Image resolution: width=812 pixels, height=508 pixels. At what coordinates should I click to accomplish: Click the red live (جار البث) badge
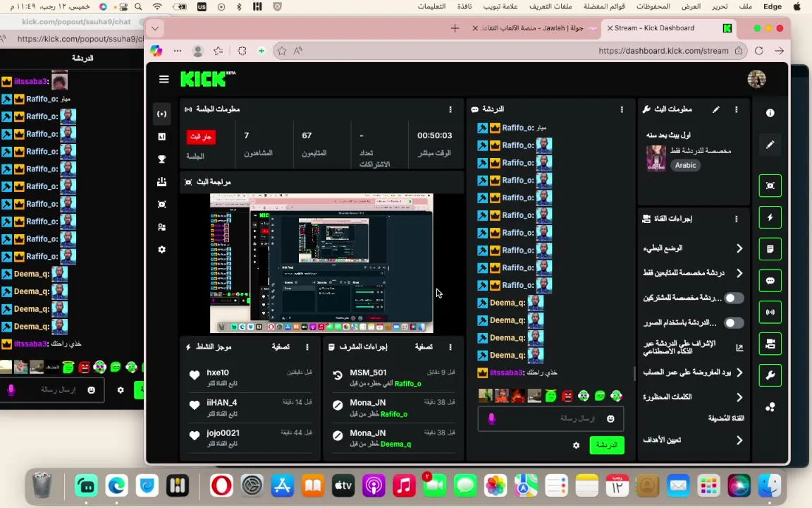(201, 137)
